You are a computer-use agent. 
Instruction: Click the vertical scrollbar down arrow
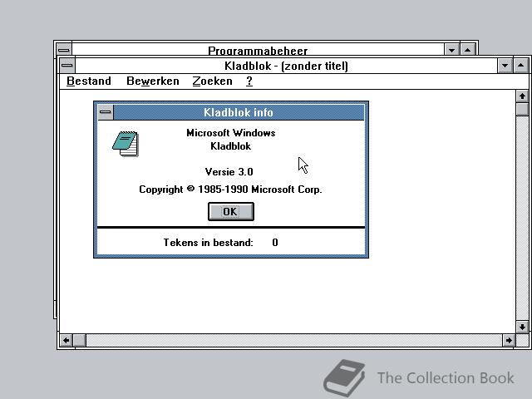click(x=522, y=327)
